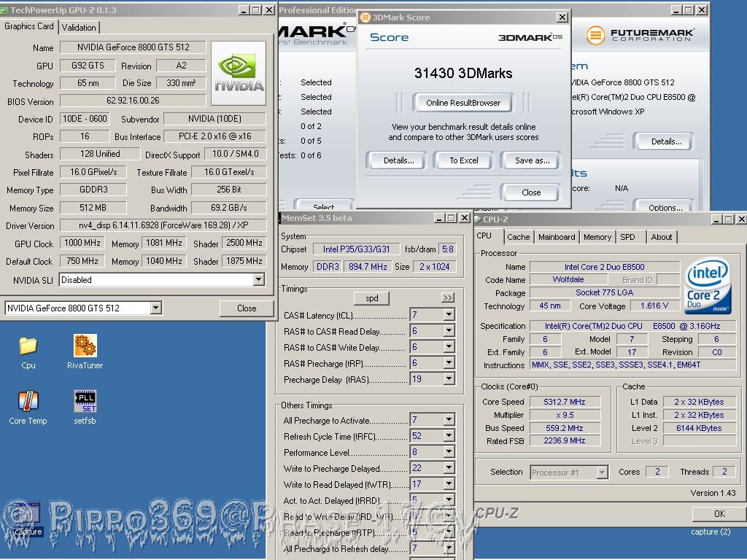This screenshot has width=747, height=560.
Task: Click the CPU-Z title bar icon
Action: 478,219
